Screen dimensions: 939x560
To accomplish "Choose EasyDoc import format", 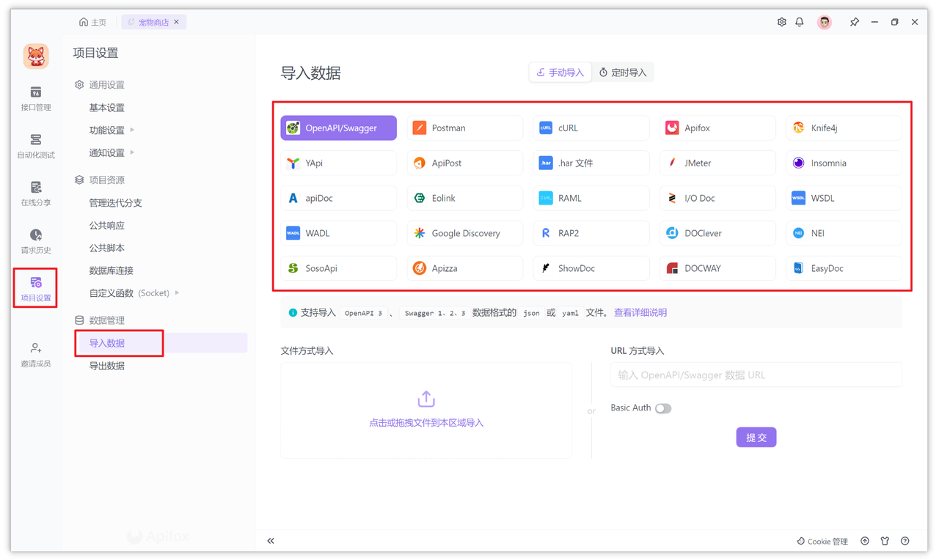I will (x=844, y=268).
